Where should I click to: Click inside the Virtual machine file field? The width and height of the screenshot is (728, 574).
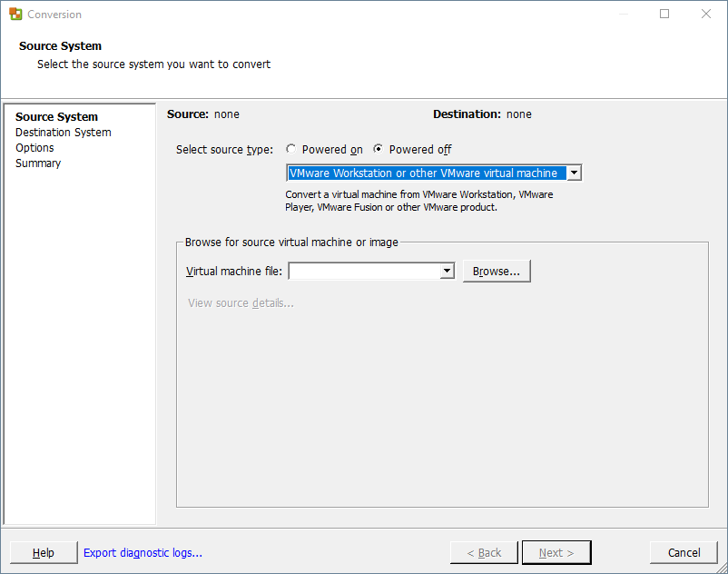tap(365, 271)
